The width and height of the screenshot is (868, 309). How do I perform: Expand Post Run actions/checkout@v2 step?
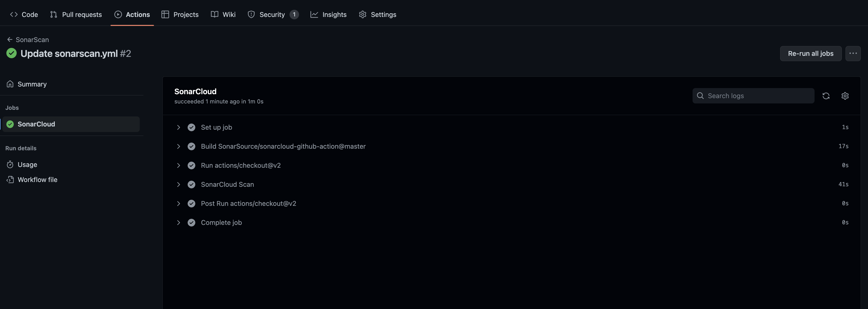click(179, 203)
